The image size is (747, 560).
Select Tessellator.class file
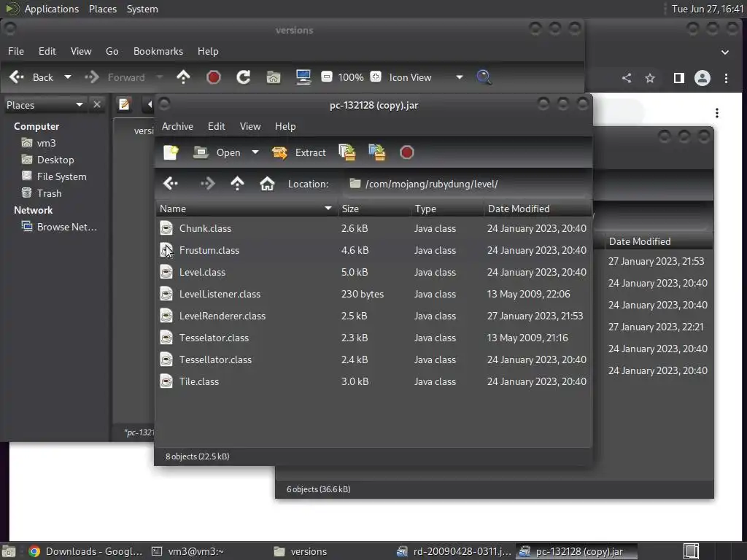pos(373,359)
